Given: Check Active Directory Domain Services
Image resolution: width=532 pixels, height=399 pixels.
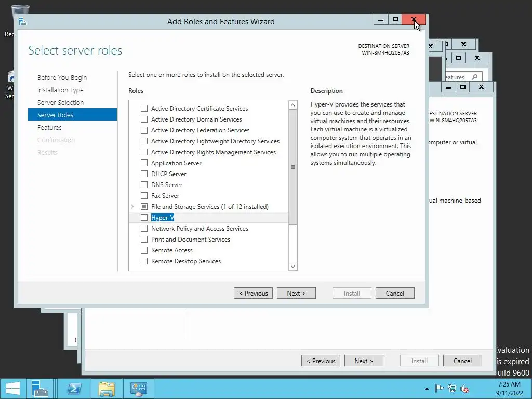Looking at the screenshot, I should [x=144, y=119].
